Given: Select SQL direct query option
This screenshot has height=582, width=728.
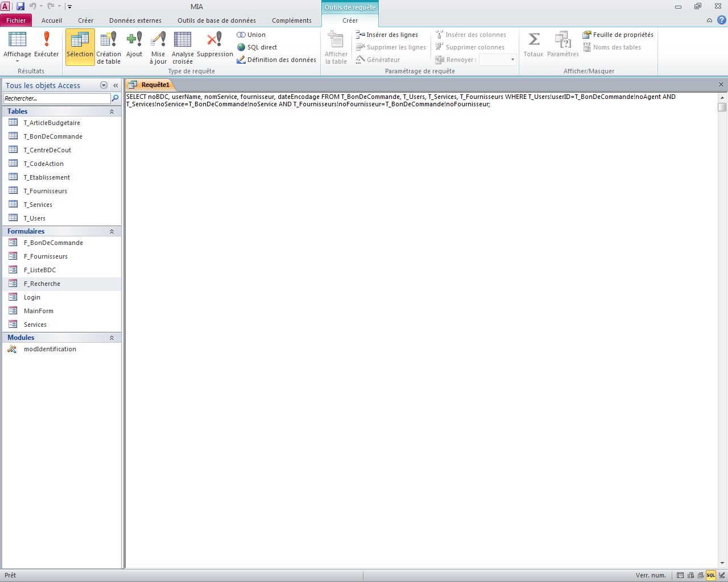Looking at the screenshot, I should pos(257,47).
